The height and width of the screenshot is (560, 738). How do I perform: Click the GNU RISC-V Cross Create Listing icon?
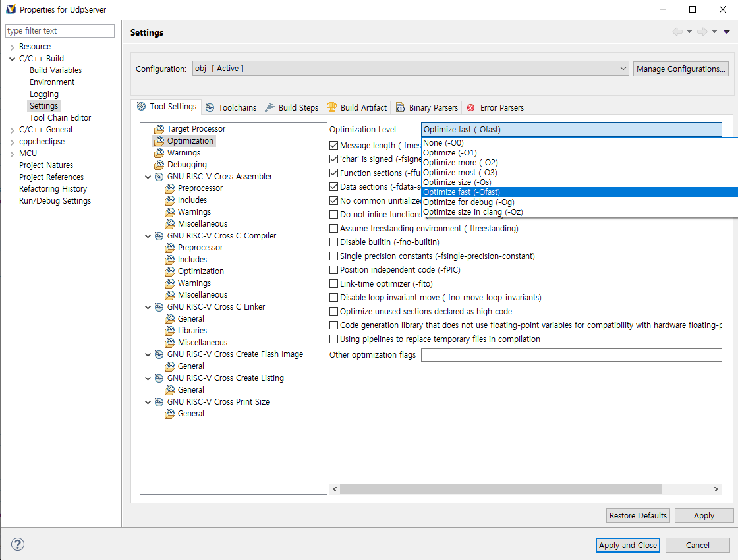(x=159, y=378)
